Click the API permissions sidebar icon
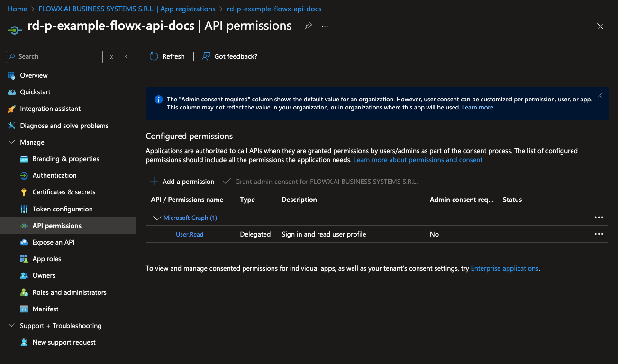 pos(24,226)
